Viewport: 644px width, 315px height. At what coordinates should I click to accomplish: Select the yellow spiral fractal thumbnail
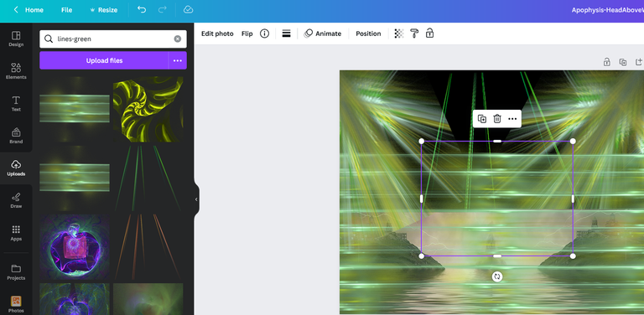coord(148,109)
